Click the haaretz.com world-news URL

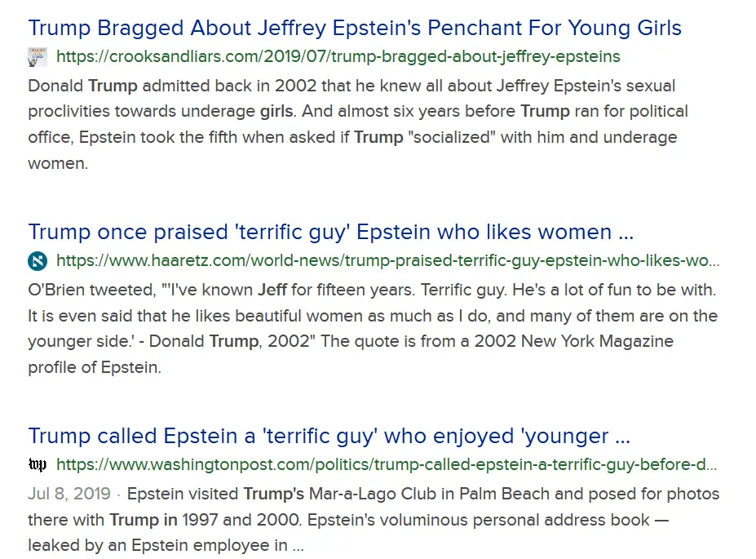388,261
